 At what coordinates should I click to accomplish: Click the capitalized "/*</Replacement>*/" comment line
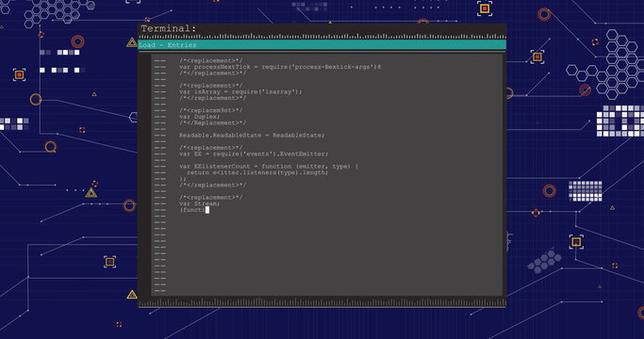click(212, 122)
